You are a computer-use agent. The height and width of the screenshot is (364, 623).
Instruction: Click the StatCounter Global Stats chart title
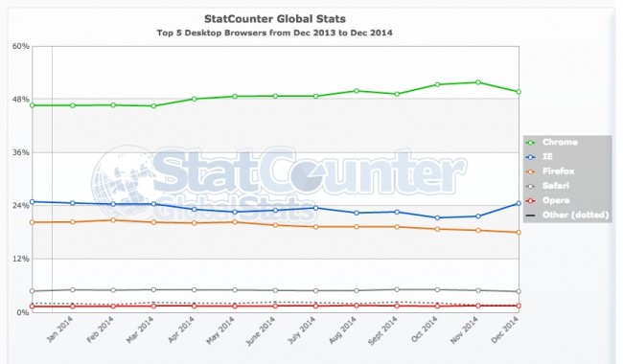pos(275,18)
